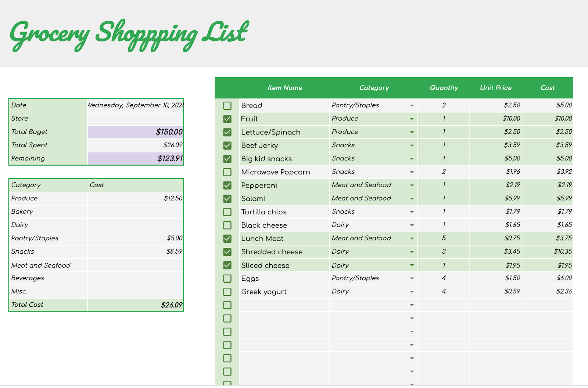Screen dimensions: 588x388
Task: Select the Store input field
Action: coord(135,118)
